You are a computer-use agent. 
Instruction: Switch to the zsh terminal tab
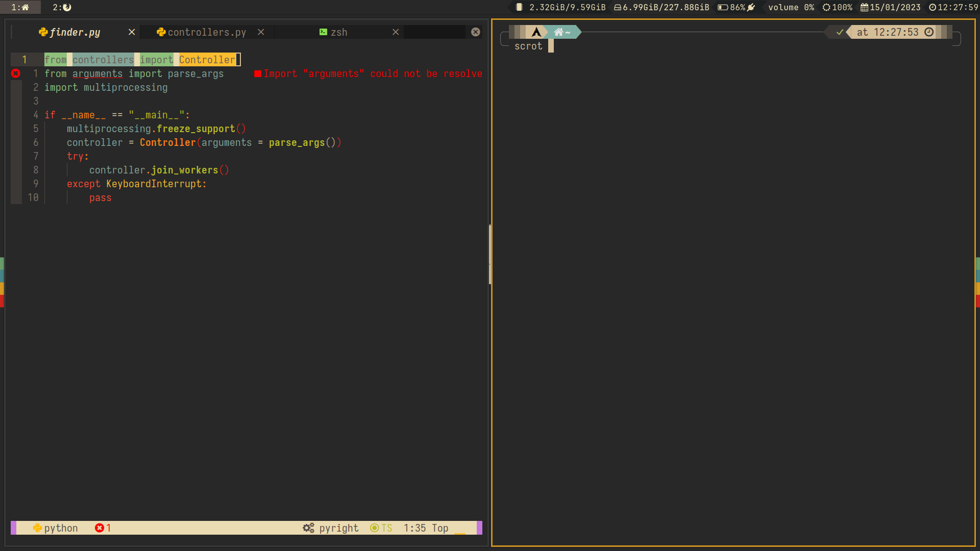coord(338,32)
